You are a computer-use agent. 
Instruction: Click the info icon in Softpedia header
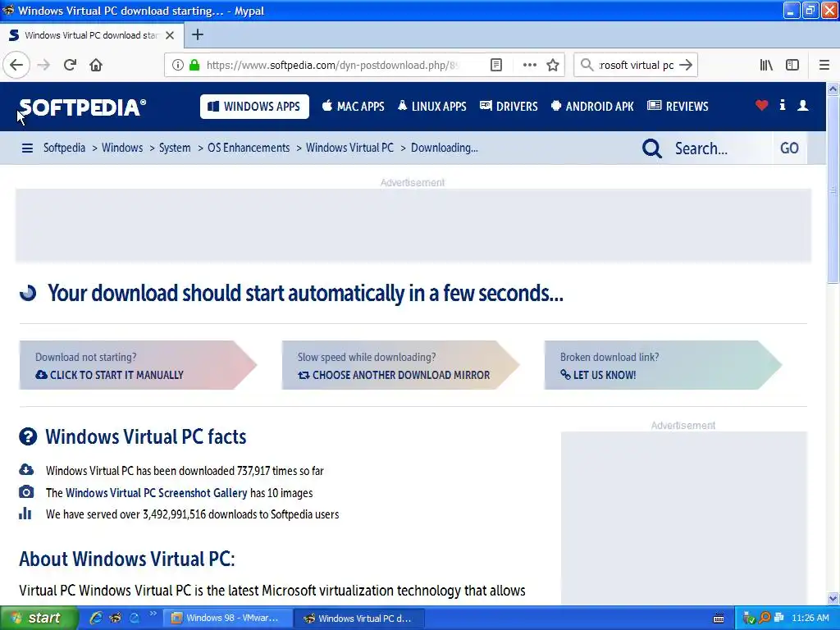pos(782,105)
